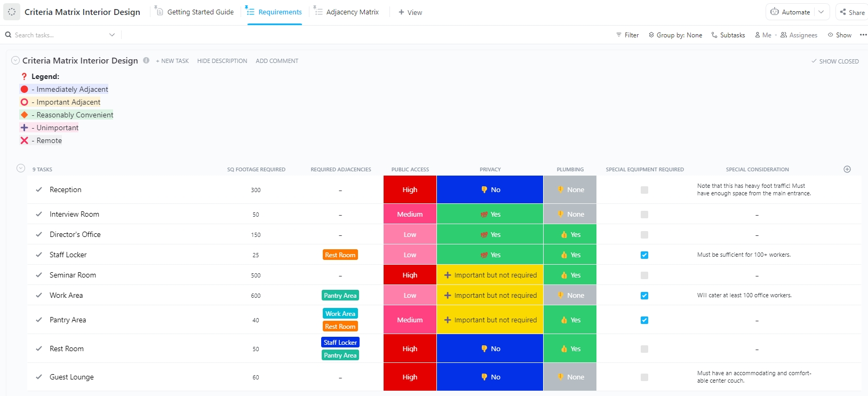This screenshot has height=396, width=868.
Task: Click the orange Rest Room tag on Staff Locker
Action: pos(340,255)
